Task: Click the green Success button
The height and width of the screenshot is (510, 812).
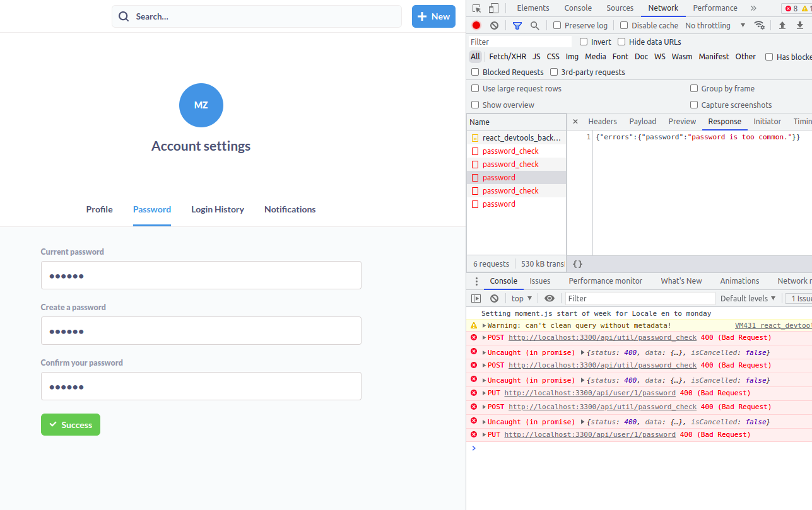Action: [70, 424]
